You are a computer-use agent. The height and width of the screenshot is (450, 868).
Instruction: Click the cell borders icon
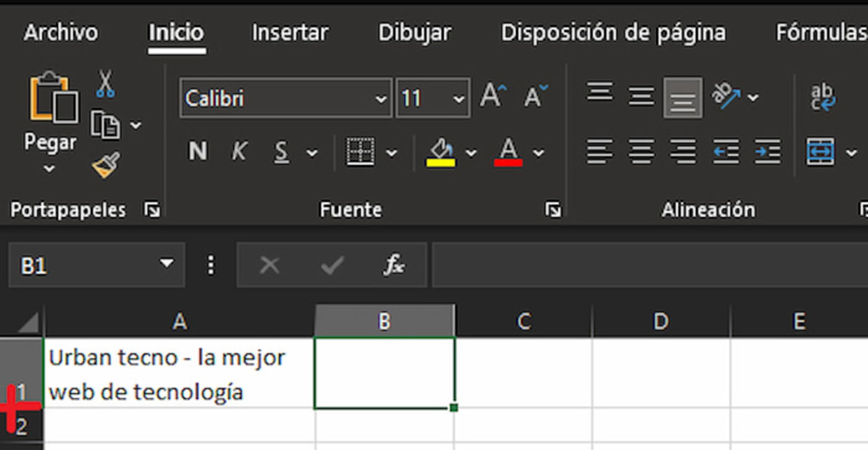tap(360, 152)
